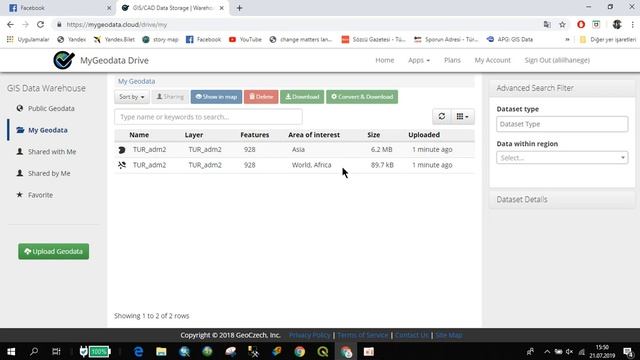The height and width of the screenshot is (360, 640).
Task: Open My Account page
Action: pyautogui.click(x=492, y=60)
